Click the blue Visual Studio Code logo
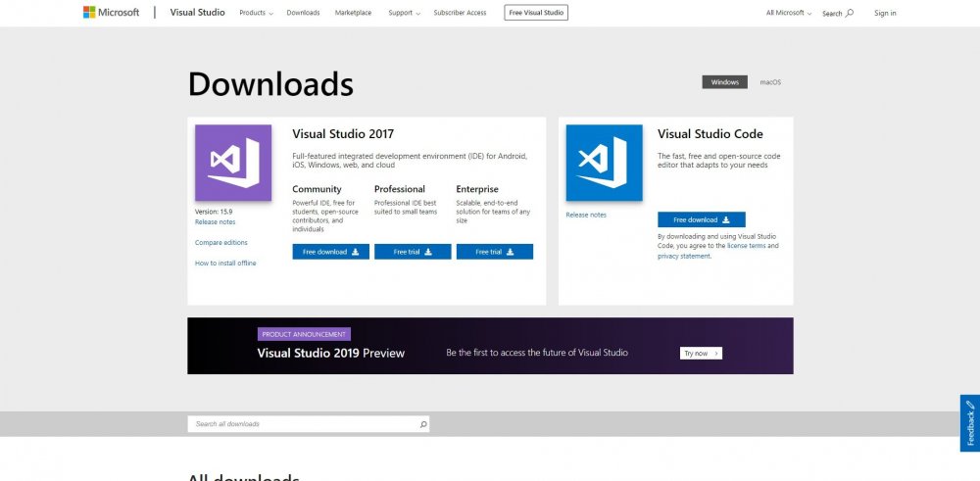This screenshot has width=980, height=481. tap(604, 163)
